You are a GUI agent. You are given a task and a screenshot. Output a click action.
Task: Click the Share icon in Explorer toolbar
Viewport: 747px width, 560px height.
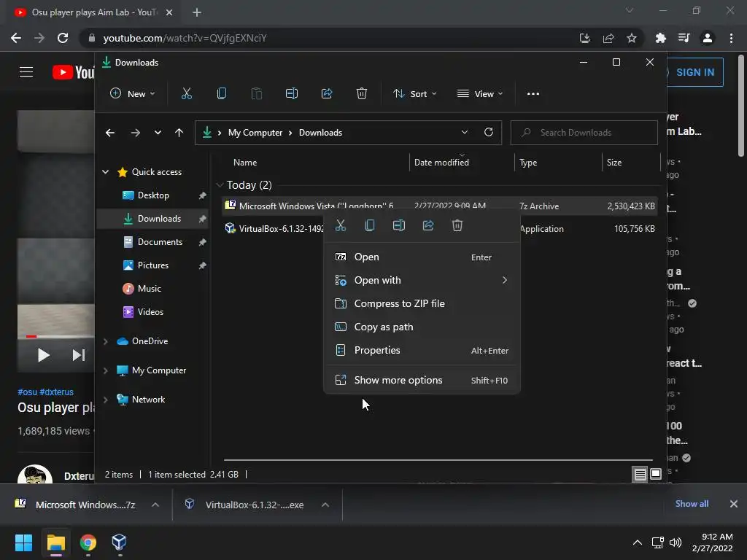[327, 94]
